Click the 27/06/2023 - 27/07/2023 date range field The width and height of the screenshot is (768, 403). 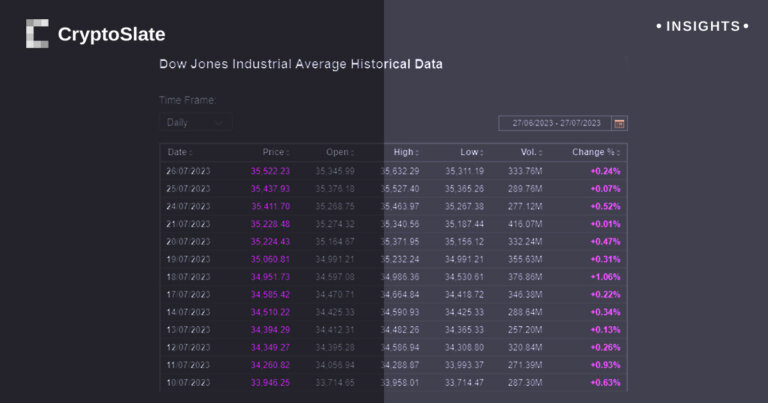[556, 123]
